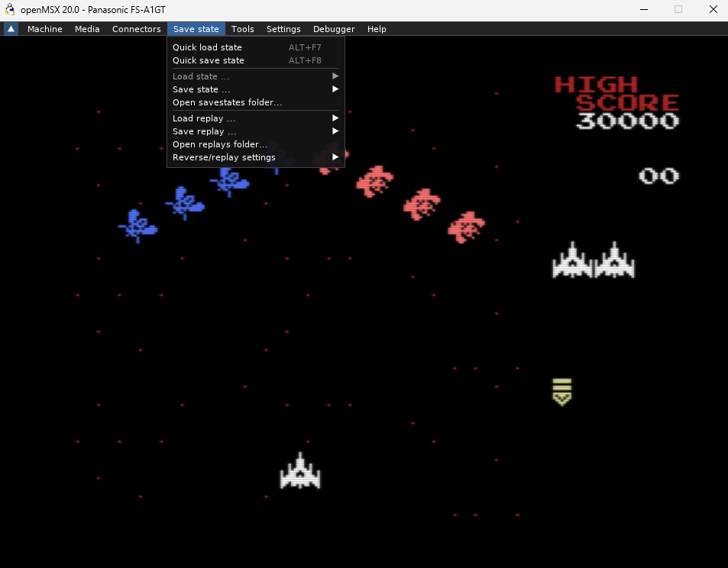Expand the Save replay ... submenu
The height and width of the screenshot is (568, 728).
256,131
